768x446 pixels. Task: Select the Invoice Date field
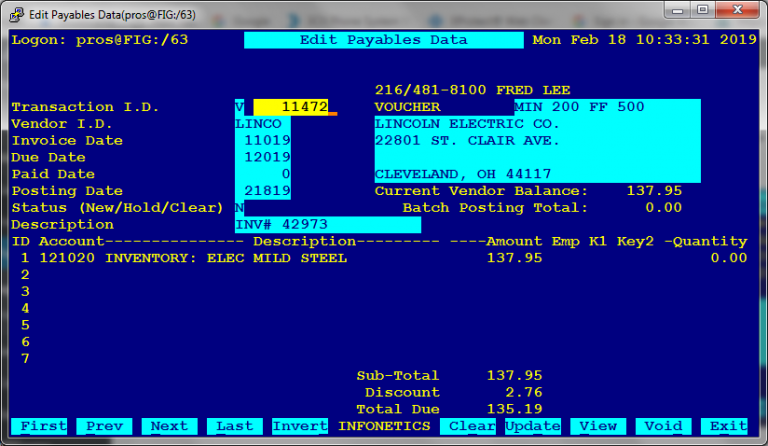264,141
